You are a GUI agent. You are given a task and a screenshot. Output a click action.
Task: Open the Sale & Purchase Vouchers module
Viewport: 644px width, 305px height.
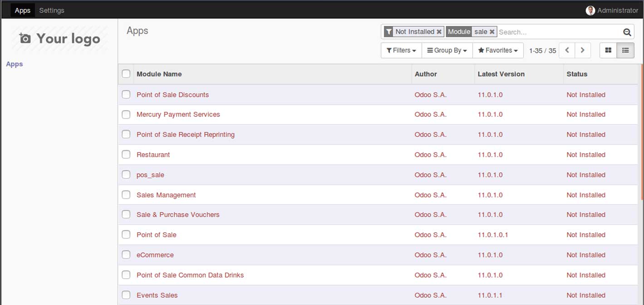pos(178,215)
